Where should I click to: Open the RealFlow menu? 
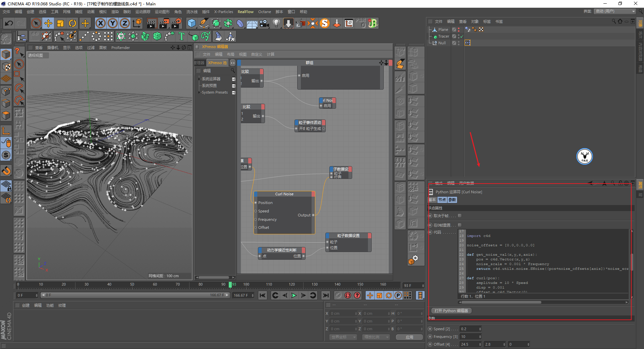coord(246,12)
